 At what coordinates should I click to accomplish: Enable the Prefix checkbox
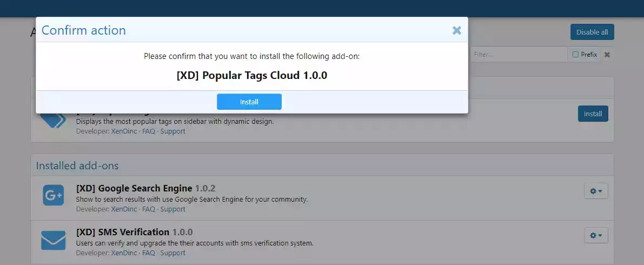click(x=575, y=54)
